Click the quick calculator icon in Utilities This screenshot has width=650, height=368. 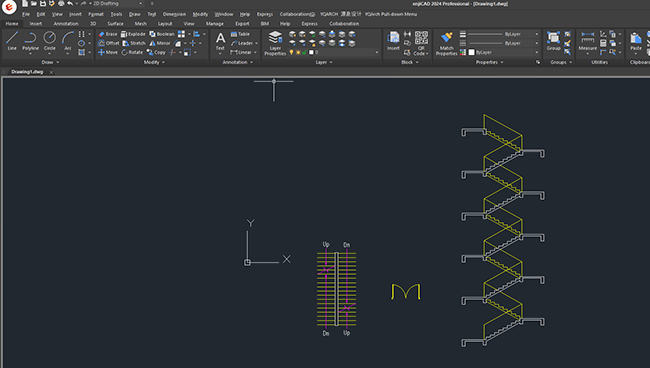(x=603, y=43)
